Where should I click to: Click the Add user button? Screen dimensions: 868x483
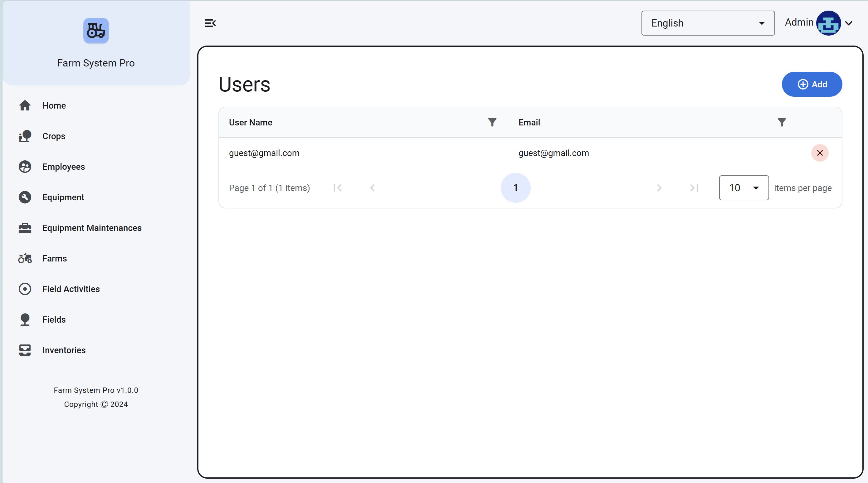(x=812, y=84)
